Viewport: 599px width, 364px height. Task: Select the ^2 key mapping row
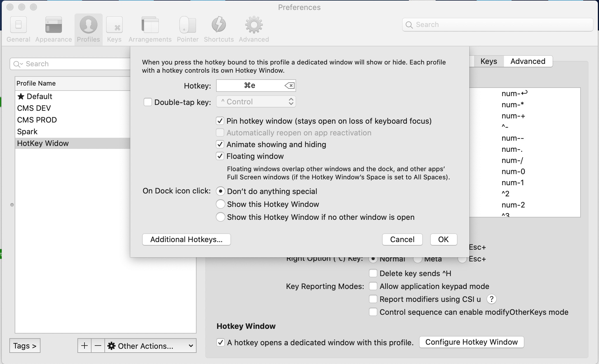click(x=524, y=194)
